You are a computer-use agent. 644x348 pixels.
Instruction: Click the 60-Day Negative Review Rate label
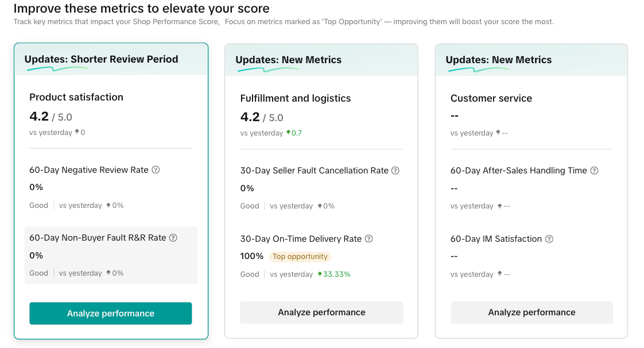coord(89,170)
